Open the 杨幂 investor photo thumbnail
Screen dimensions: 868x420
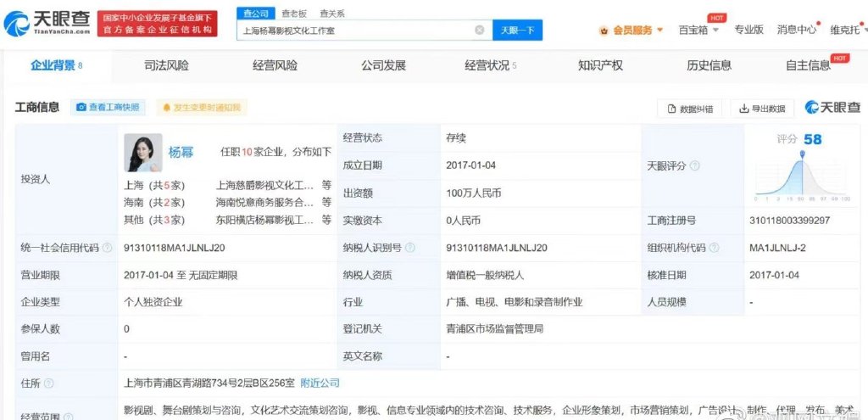tap(142, 153)
